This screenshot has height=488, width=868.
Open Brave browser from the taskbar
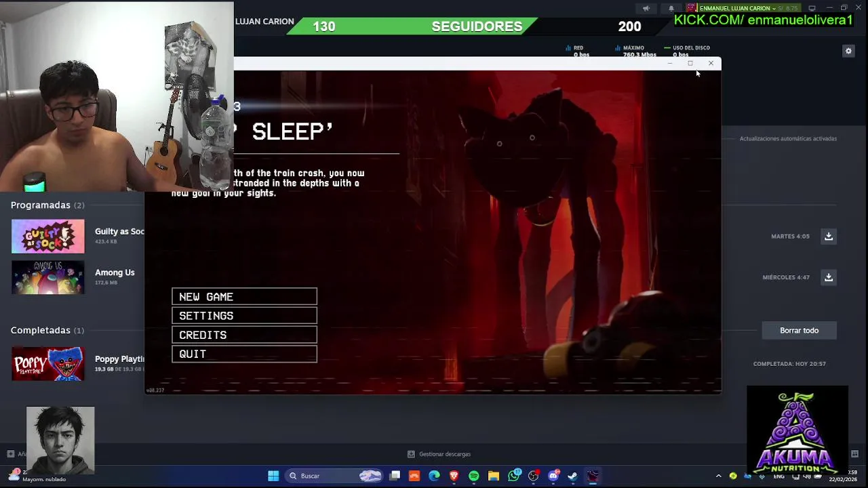pos(454,476)
